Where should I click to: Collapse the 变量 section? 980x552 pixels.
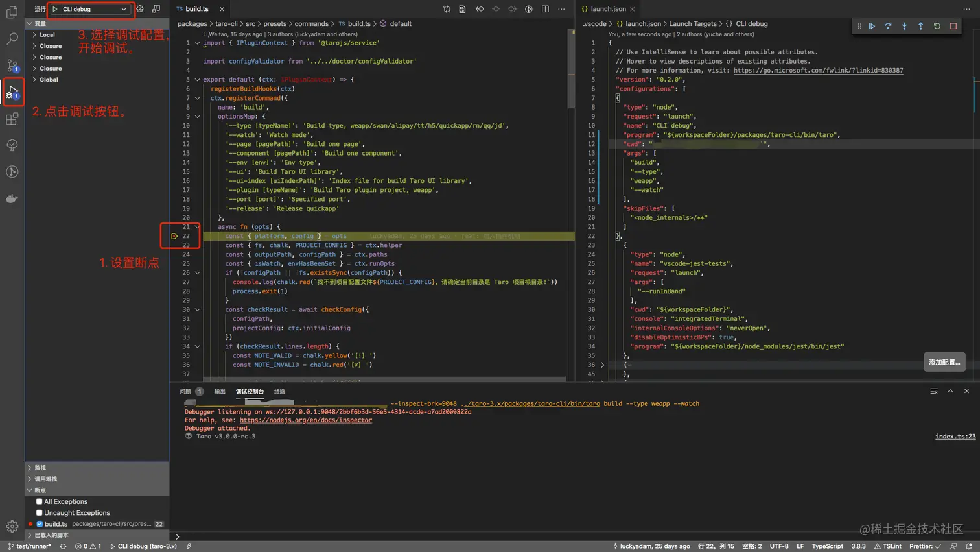click(97, 23)
